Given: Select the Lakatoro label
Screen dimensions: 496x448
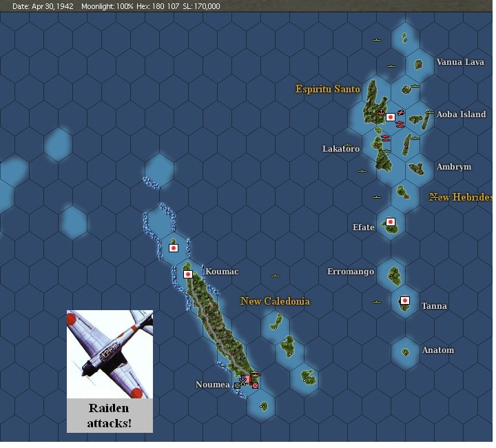Looking at the screenshot, I should point(341,149).
